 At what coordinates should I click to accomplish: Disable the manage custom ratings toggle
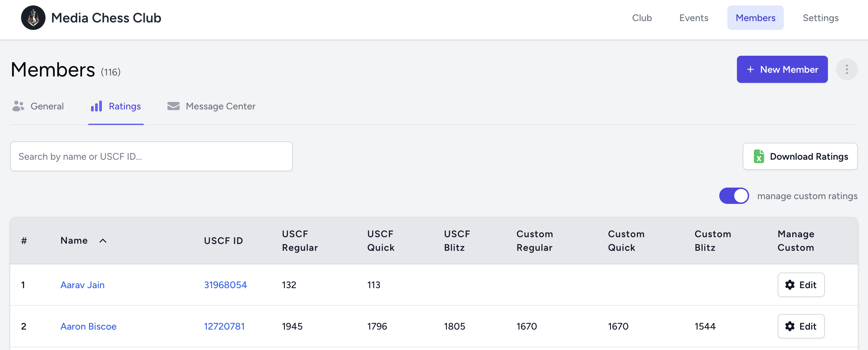(734, 196)
